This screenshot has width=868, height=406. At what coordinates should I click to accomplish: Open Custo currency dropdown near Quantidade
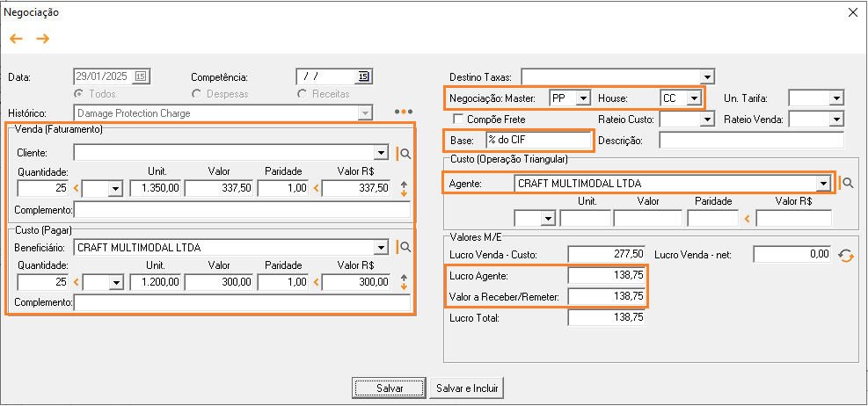115,283
